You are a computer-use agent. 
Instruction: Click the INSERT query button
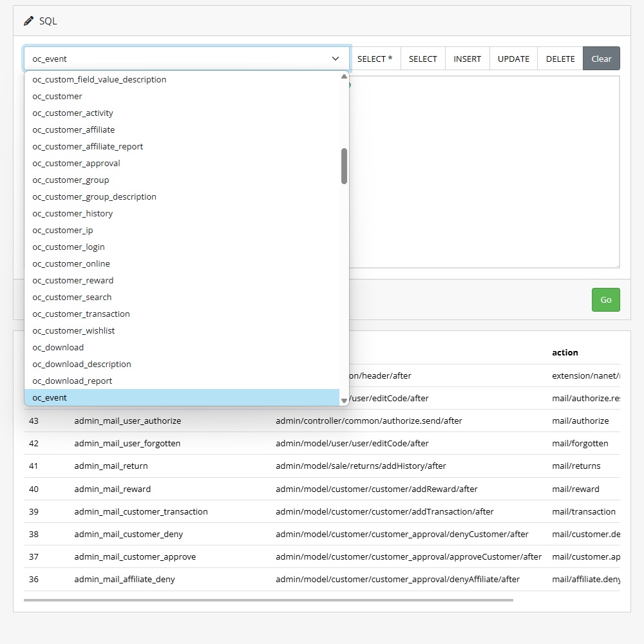467,59
